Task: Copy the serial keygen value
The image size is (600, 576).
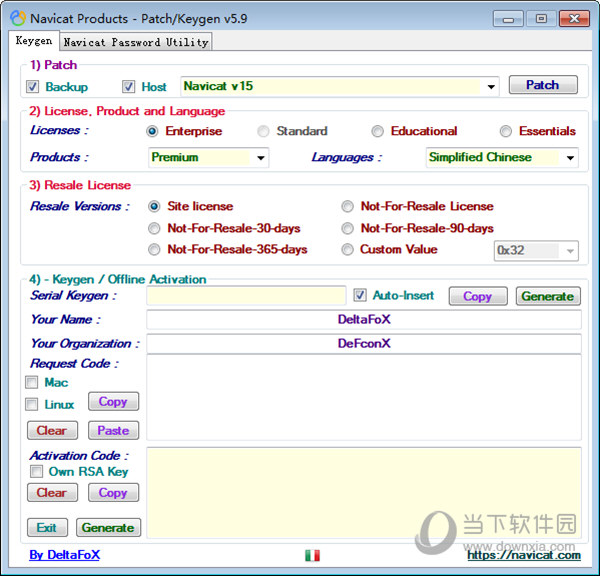Action: coord(478,296)
